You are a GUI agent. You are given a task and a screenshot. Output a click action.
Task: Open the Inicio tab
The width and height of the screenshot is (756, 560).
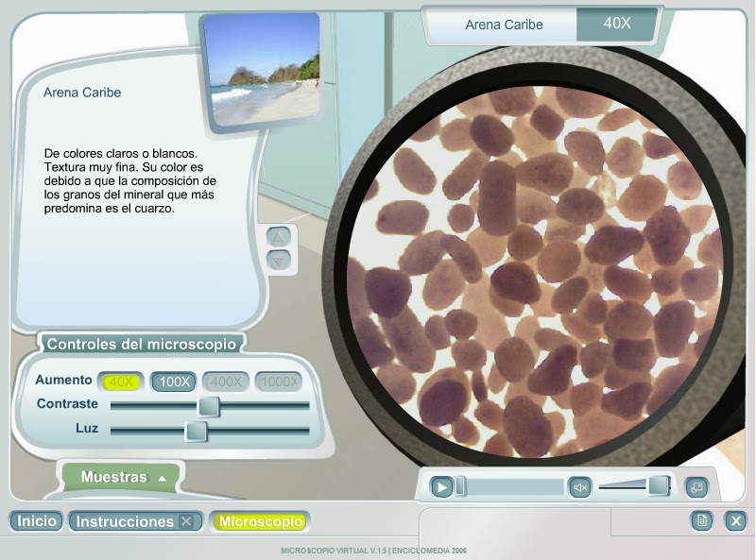(x=35, y=519)
